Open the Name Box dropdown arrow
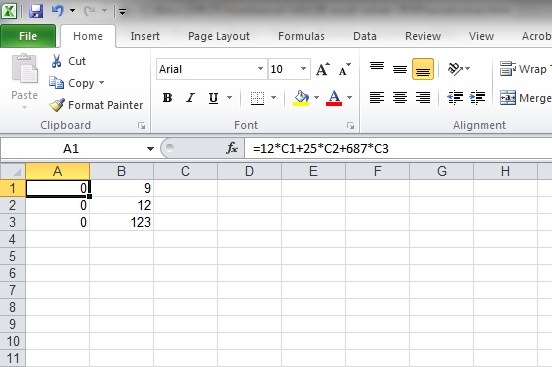 point(150,149)
